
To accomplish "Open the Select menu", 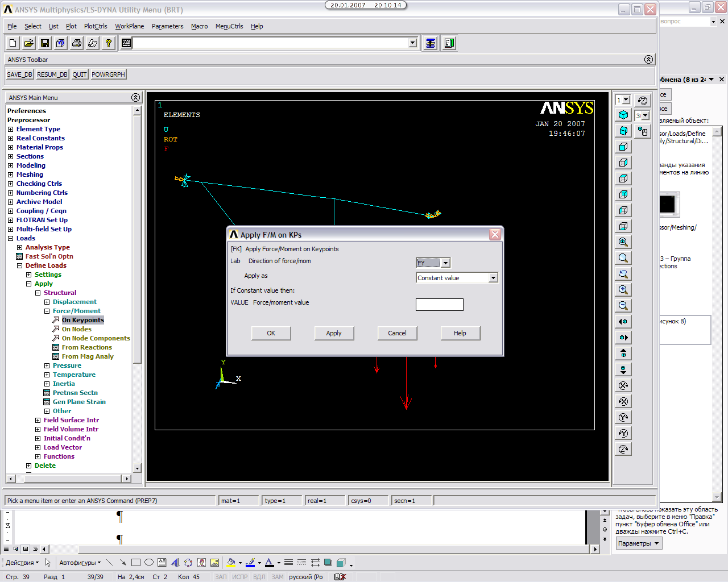I will pyautogui.click(x=33, y=26).
